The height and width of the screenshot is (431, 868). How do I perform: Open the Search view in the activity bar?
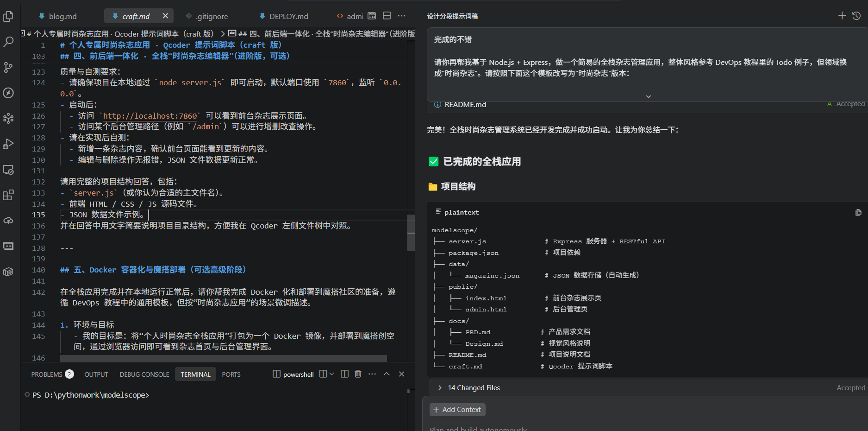[8, 42]
